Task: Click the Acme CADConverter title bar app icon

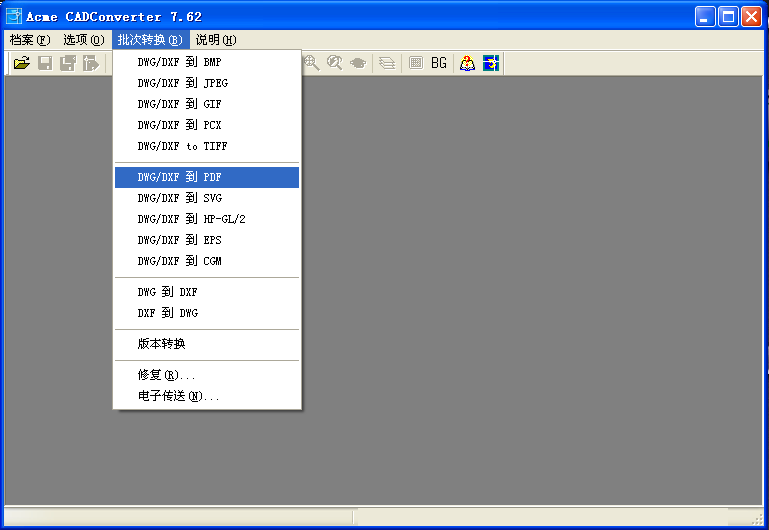Action: click(14, 16)
